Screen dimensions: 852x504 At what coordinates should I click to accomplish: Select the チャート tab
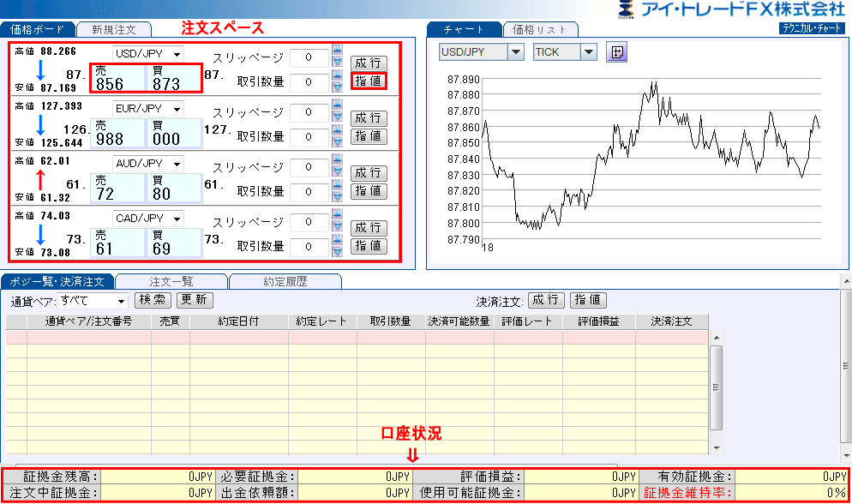(x=463, y=29)
